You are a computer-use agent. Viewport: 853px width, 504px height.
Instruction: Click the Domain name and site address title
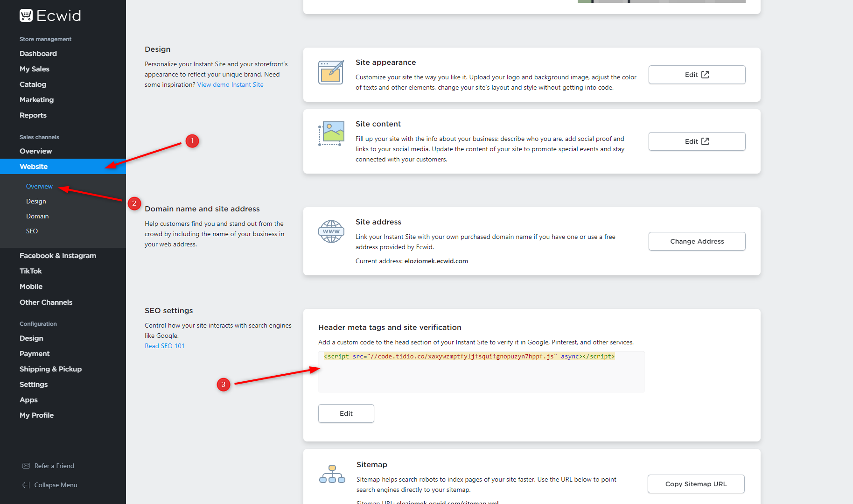click(202, 209)
